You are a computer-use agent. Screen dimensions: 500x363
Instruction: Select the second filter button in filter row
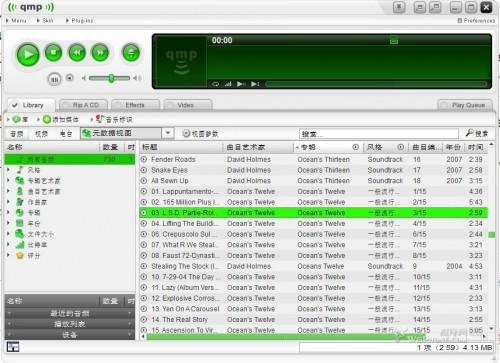[x=41, y=134]
